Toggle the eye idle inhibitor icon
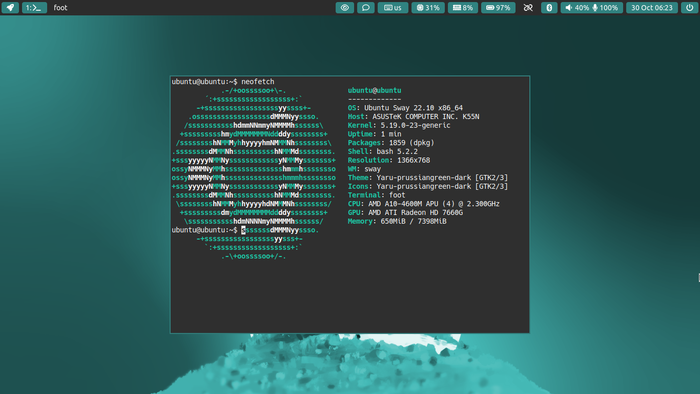Viewport: 700px width, 394px height. [345, 8]
